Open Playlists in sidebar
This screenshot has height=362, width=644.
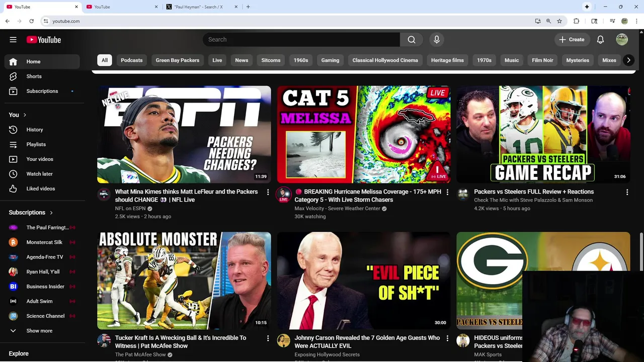[42, 144]
